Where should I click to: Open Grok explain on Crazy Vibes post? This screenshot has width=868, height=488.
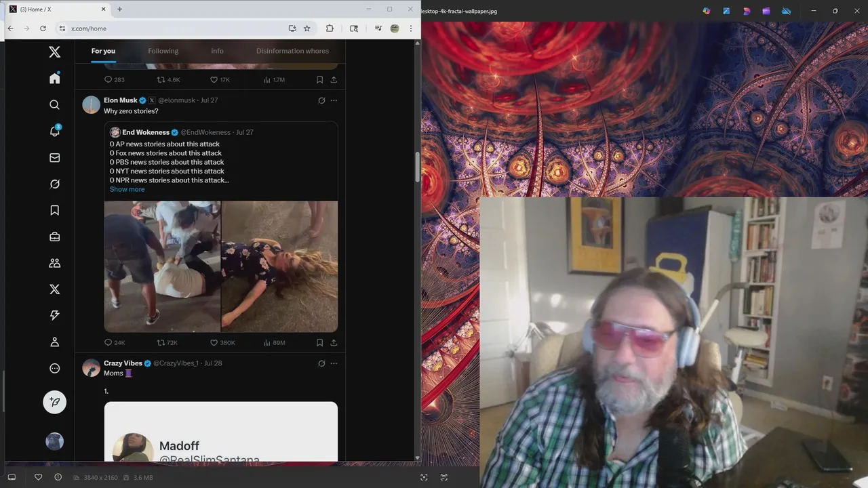point(321,363)
